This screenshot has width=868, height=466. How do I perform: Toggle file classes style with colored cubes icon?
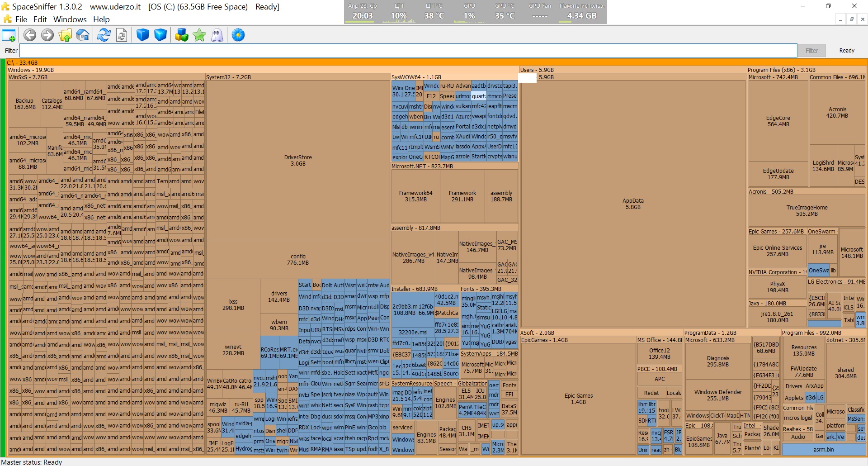[x=182, y=35]
